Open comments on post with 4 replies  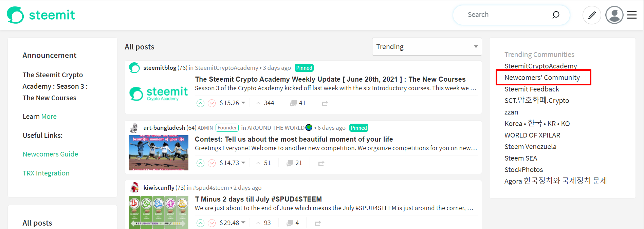(293, 223)
